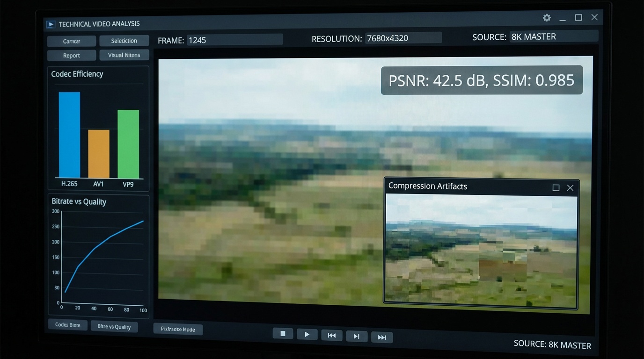Close the Compression Artifacts panel

pos(570,187)
